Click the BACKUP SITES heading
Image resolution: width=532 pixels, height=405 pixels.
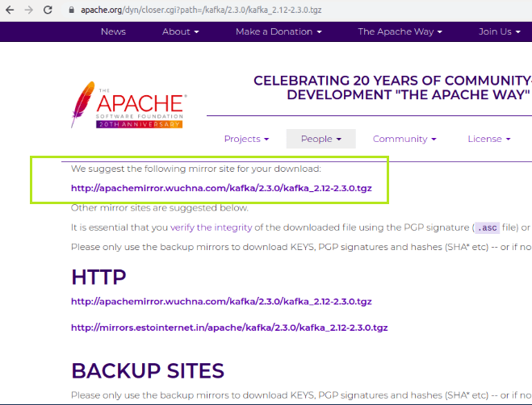point(148,370)
